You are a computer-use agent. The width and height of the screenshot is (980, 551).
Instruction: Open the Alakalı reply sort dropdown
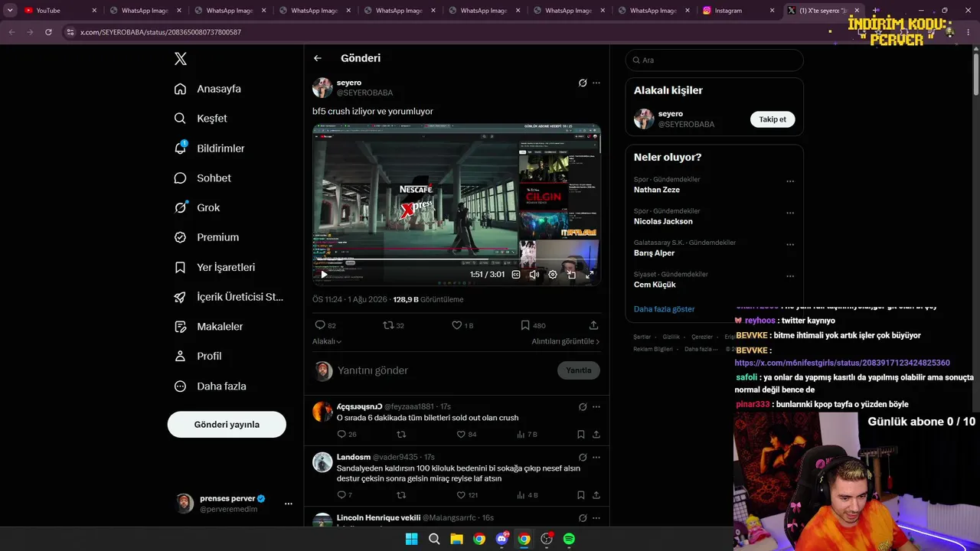click(x=327, y=341)
